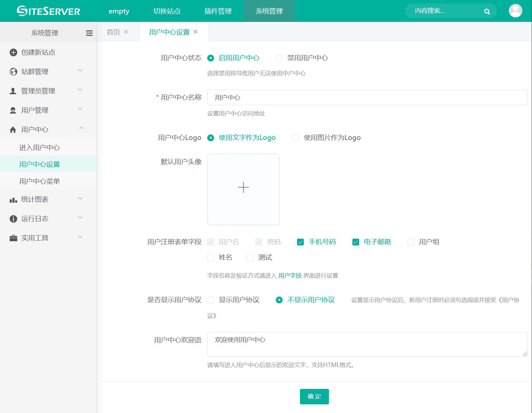Screen dimensions: 532x413
Task: Click the create new site plus icon
Action: tap(13, 52)
